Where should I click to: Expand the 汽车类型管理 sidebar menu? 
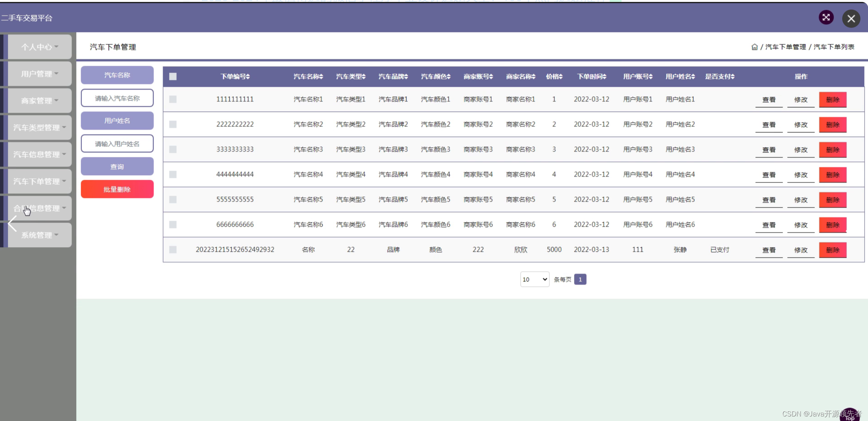(x=39, y=127)
